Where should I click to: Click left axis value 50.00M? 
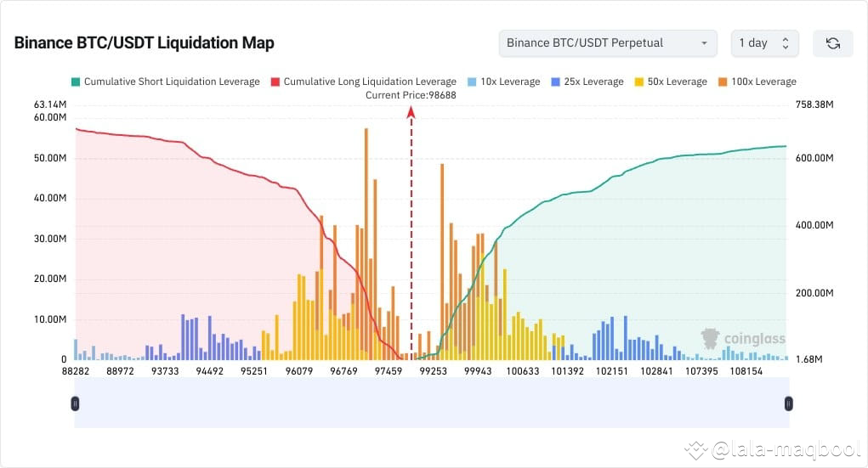tap(50, 158)
